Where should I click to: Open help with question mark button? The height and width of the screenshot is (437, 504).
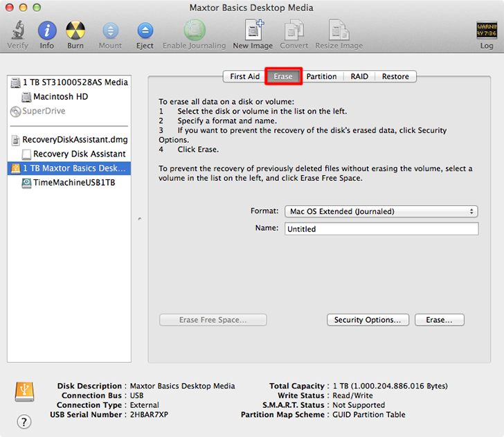pyautogui.click(x=24, y=422)
